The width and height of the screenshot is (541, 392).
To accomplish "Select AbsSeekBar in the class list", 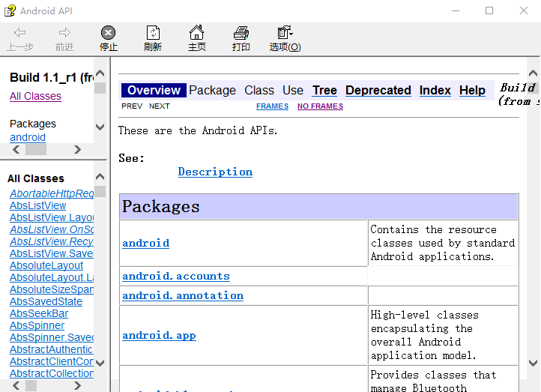I will click(x=39, y=313).
